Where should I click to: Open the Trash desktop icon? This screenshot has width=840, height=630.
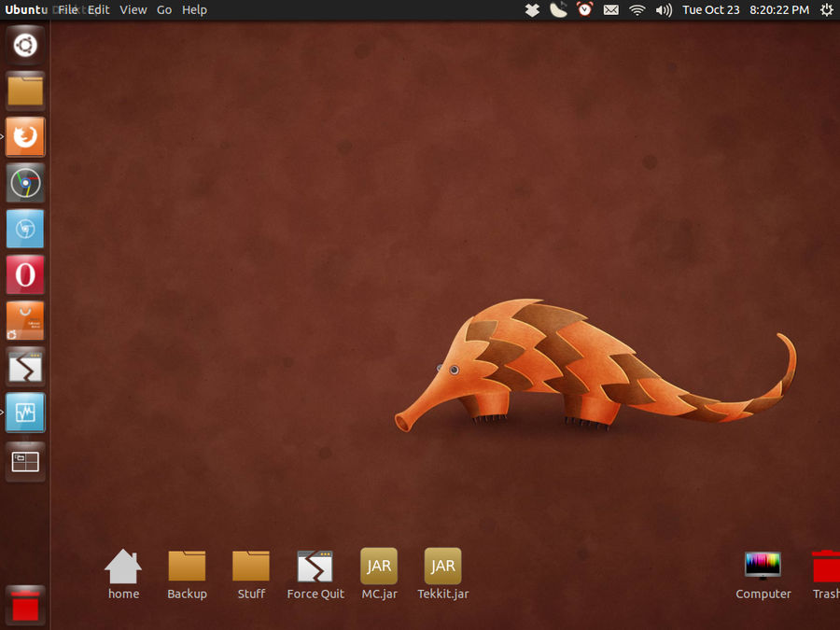[x=826, y=573]
